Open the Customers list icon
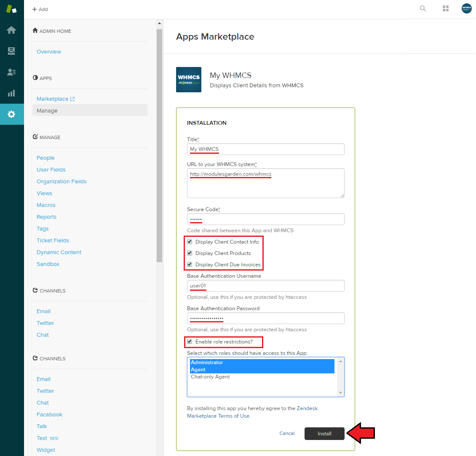Screen dimensions: 476x456 11,72
